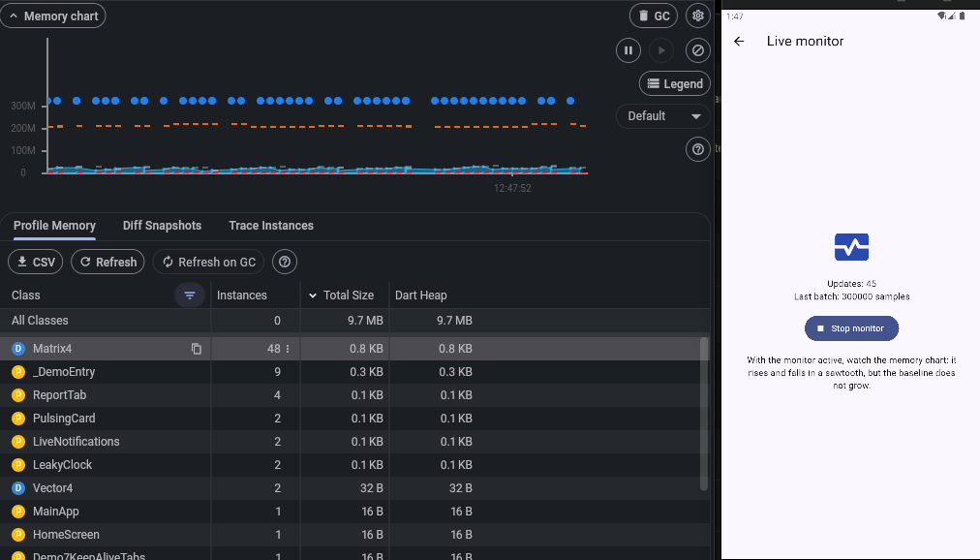The height and width of the screenshot is (560, 980).
Task: Select the LeakyClock class row
Action: point(350,464)
